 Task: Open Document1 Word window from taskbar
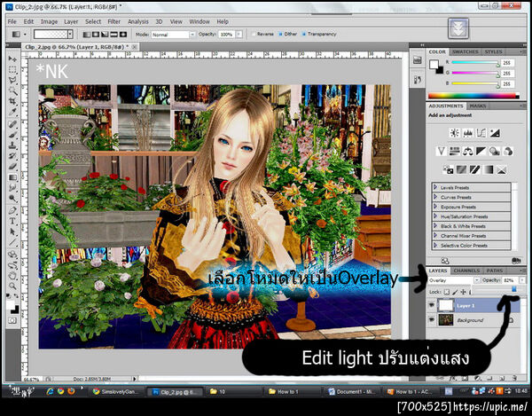click(351, 391)
